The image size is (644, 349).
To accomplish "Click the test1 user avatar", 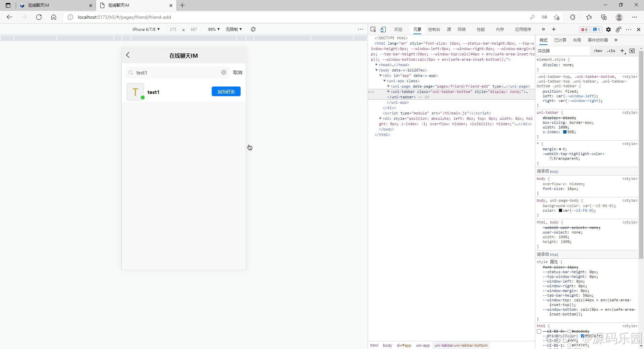I will [x=135, y=91].
